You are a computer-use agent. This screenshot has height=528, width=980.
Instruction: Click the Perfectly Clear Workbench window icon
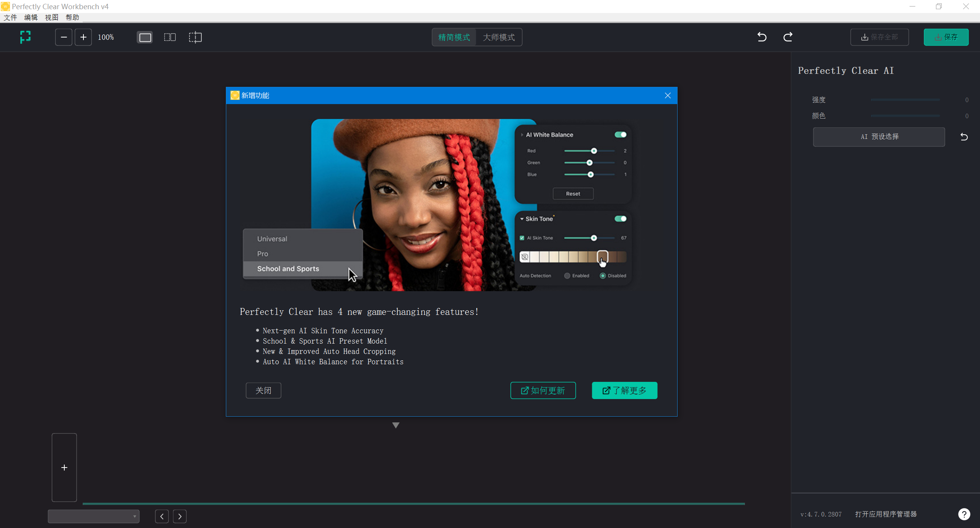[x=5, y=7]
